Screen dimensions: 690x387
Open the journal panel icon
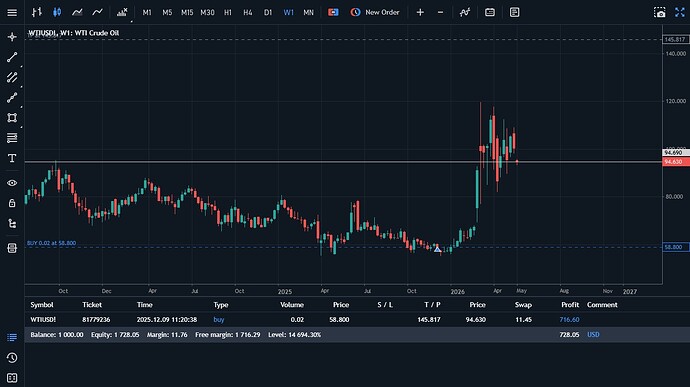point(12,378)
